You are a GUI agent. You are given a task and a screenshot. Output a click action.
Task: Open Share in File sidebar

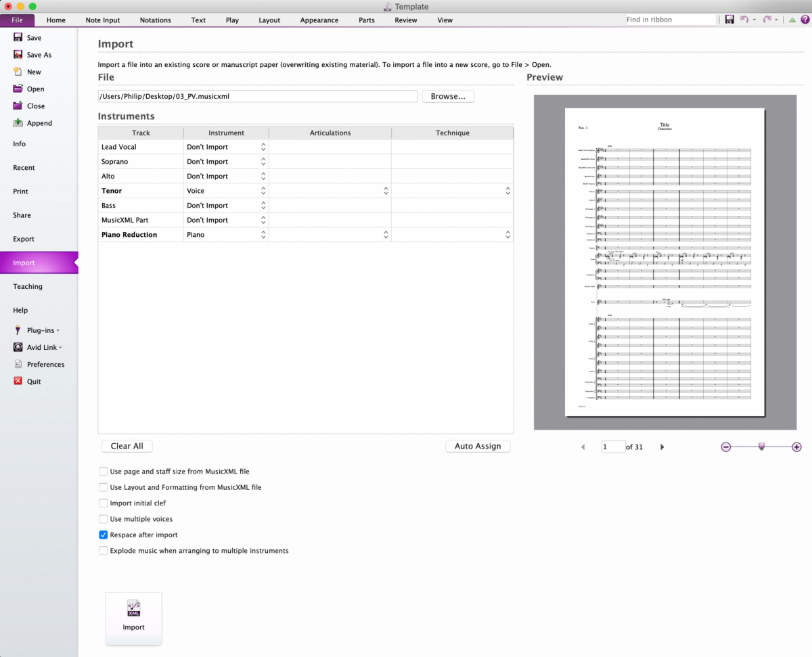click(22, 215)
